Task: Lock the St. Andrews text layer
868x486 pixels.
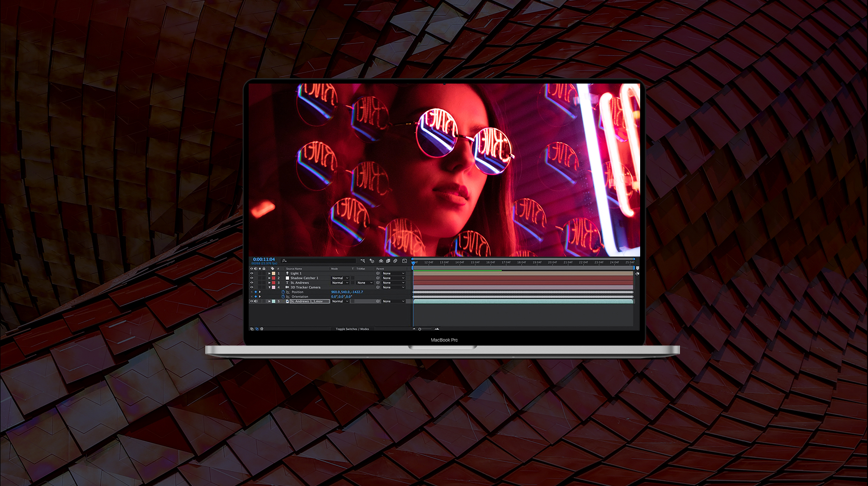Action: coord(264,283)
